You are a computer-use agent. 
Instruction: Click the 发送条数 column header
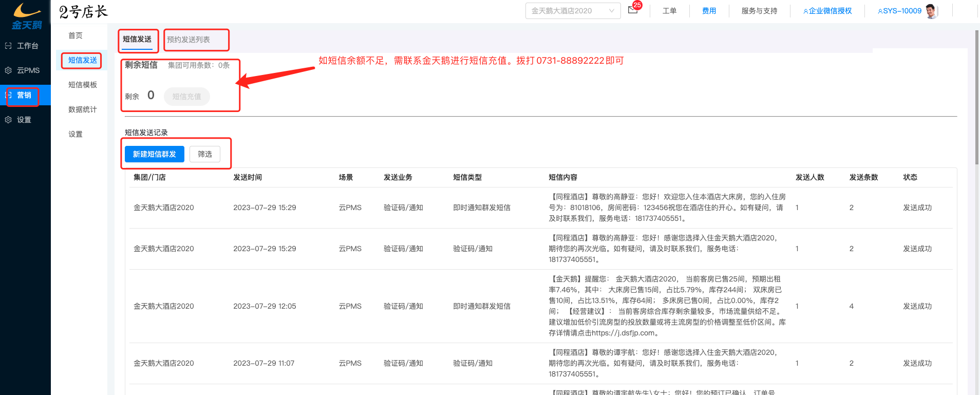point(863,177)
